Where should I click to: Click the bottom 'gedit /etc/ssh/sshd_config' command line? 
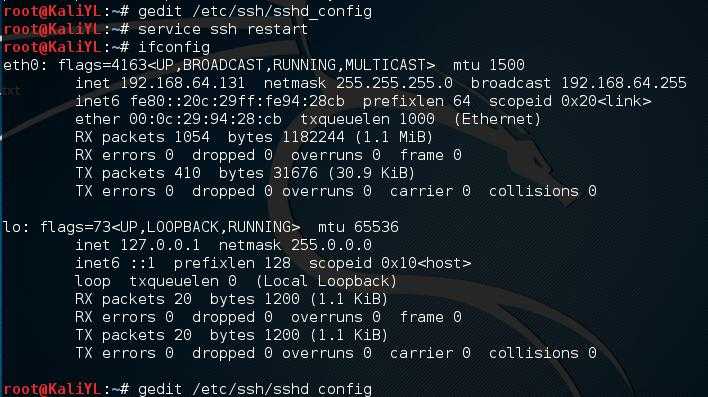click(255, 389)
